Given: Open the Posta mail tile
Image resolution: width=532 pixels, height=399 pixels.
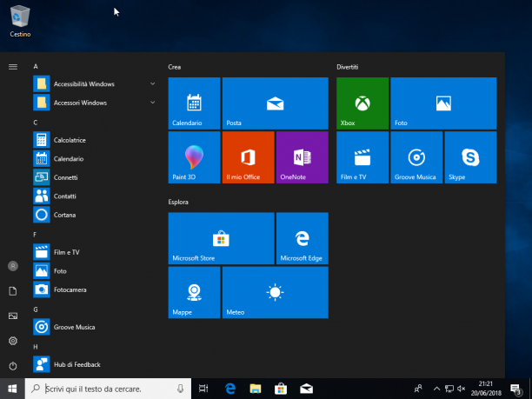Looking at the screenshot, I should tap(276, 103).
